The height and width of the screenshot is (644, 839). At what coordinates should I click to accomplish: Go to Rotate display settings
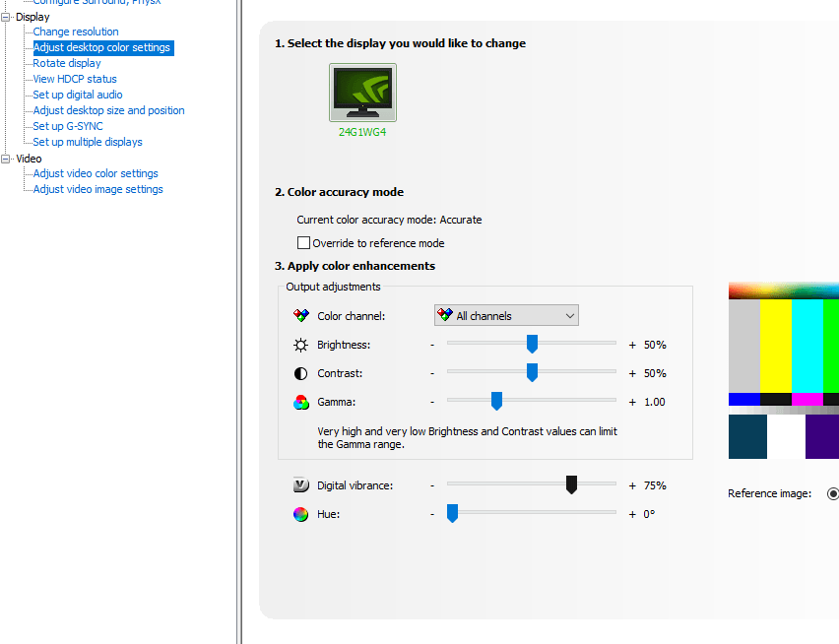[x=67, y=63]
